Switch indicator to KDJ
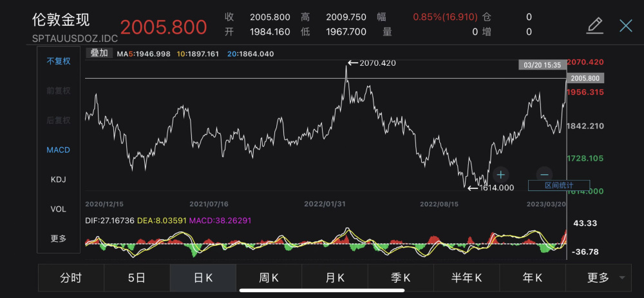The image size is (644, 298). point(59,180)
